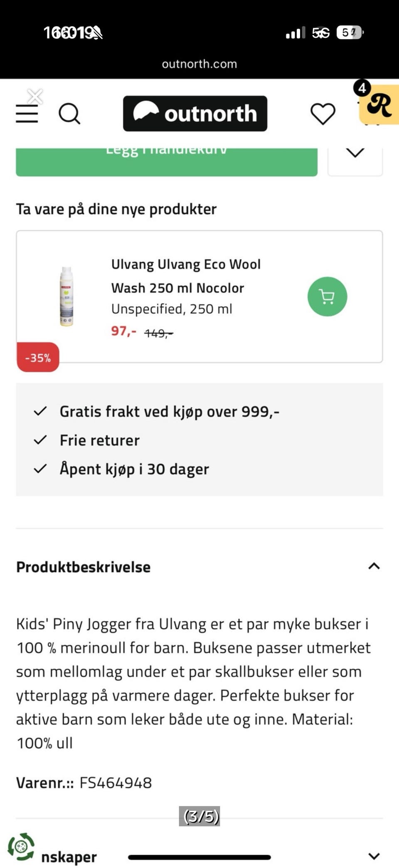Tap the wool wash bottle thumbnail
This screenshot has width=399, height=868.
(x=66, y=296)
